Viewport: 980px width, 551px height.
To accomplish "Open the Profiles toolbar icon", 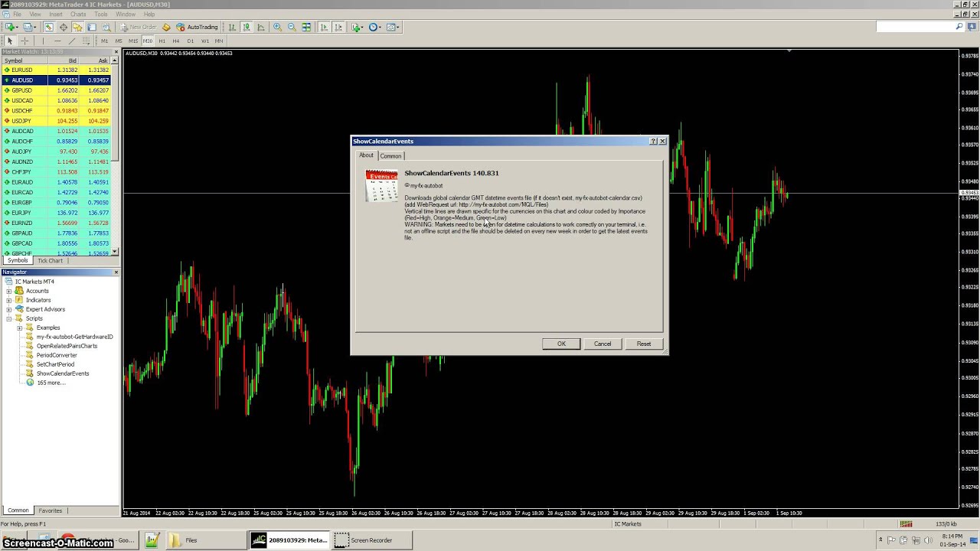I will (x=28, y=27).
